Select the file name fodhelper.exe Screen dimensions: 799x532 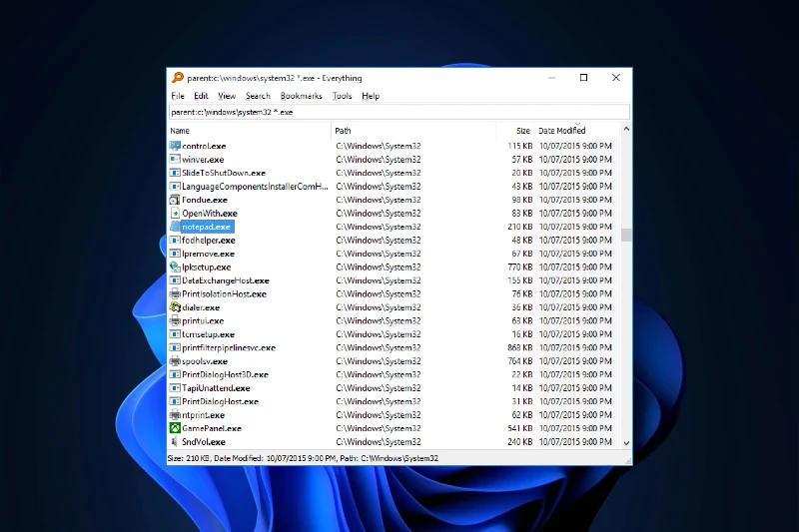(209, 241)
